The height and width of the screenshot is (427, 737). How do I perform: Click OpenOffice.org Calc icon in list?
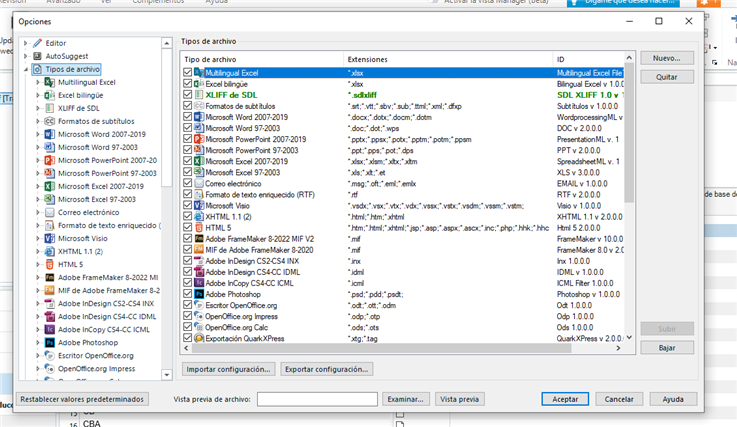[199, 327]
